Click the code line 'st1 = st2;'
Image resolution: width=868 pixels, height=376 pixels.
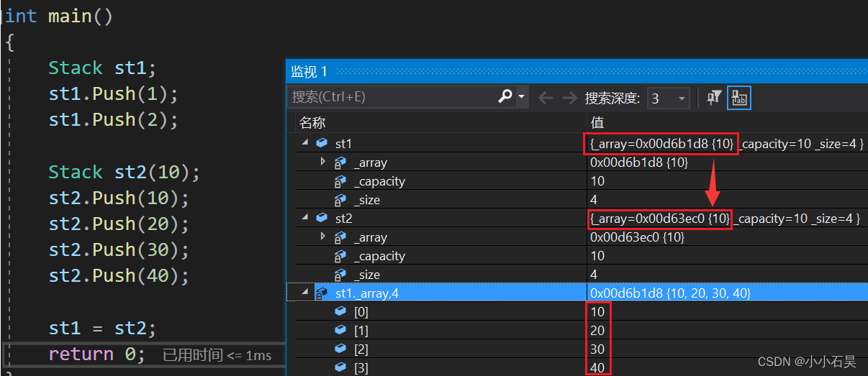(102, 329)
